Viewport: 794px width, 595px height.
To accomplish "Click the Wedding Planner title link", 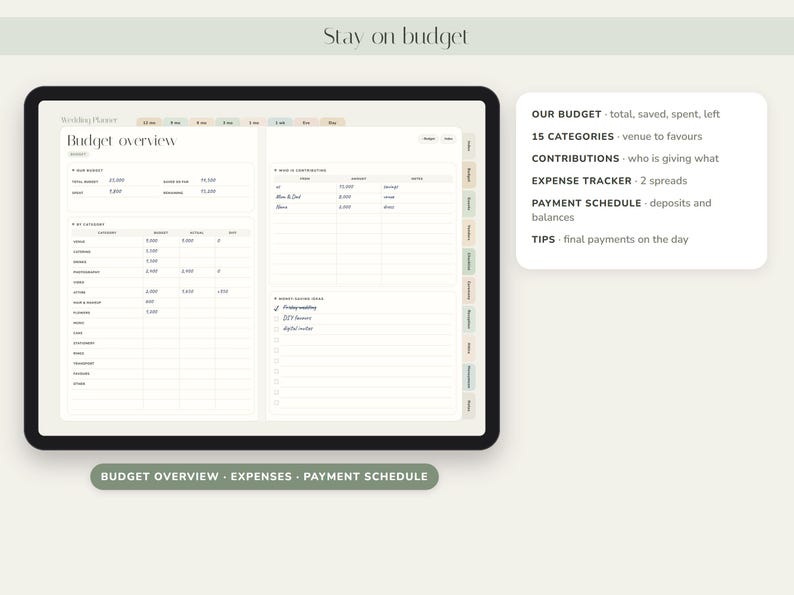I will click(x=89, y=120).
